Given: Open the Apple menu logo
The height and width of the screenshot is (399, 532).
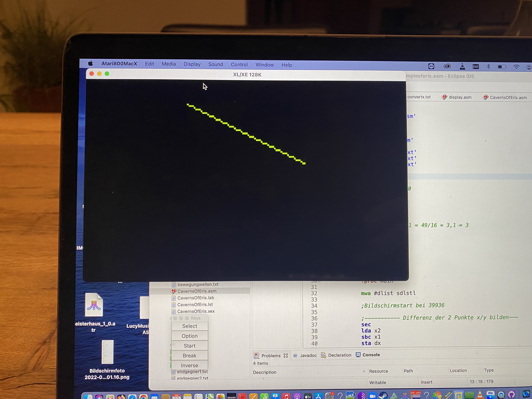Looking at the screenshot, I should click(x=91, y=63).
